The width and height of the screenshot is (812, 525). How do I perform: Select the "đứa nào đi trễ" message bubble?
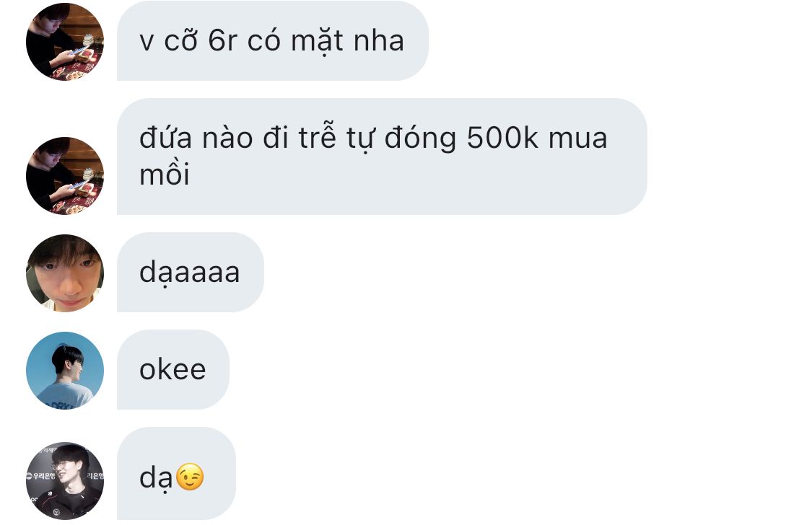click(x=382, y=156)
